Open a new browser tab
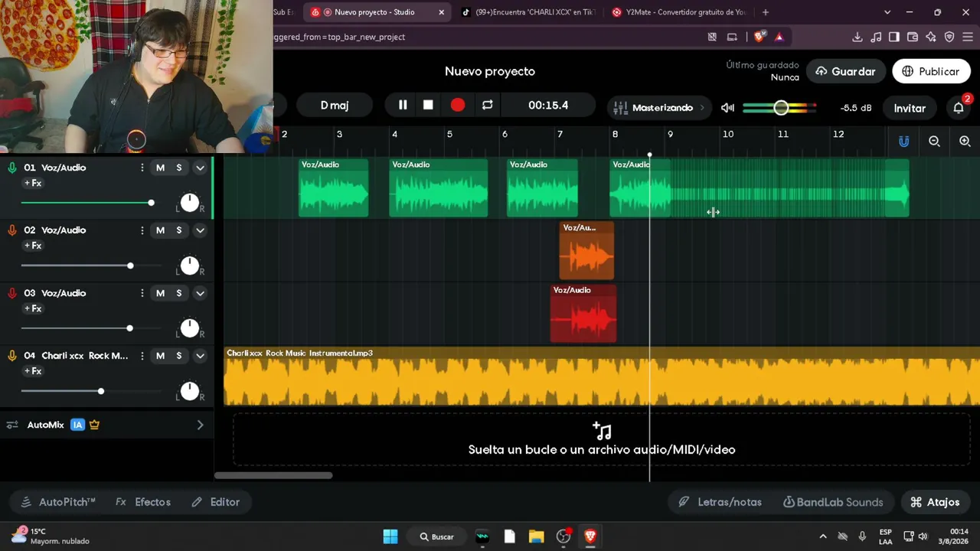980x551 pixels. 765,12
